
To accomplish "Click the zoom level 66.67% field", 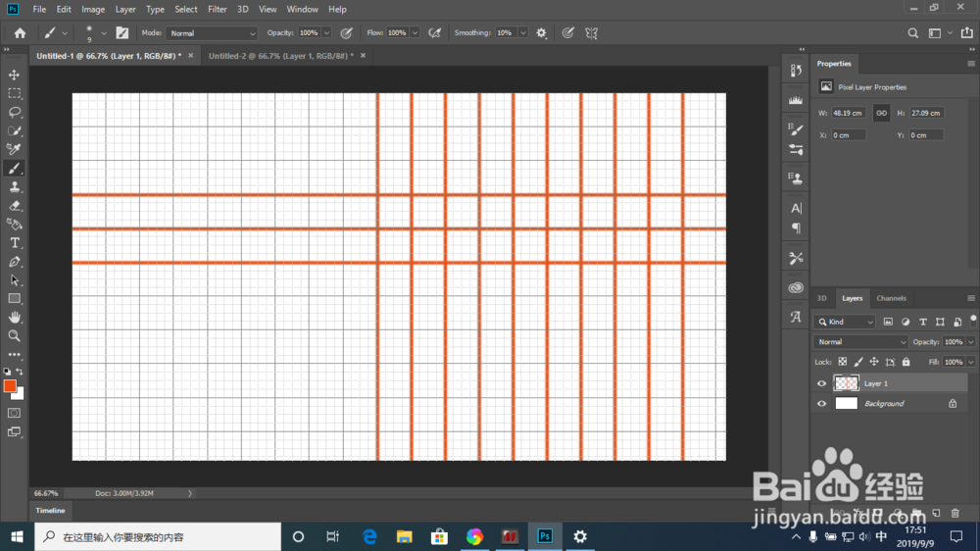I will [x=46, y=493].
